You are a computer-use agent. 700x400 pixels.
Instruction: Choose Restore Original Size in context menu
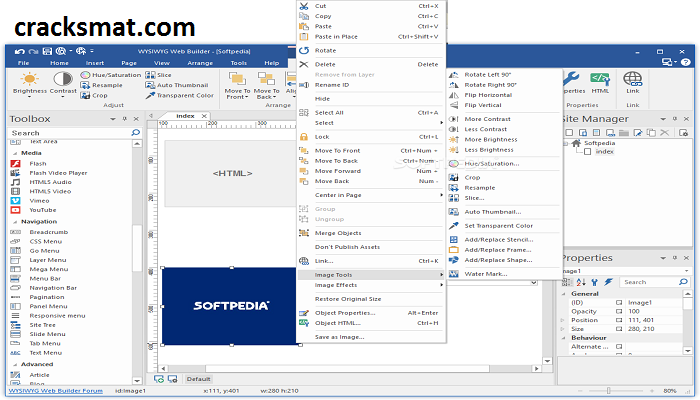click(371, 299)
